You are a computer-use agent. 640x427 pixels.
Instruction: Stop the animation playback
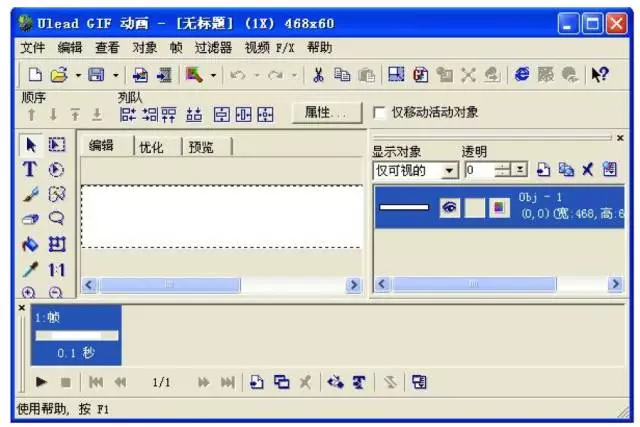click(66, 383)
